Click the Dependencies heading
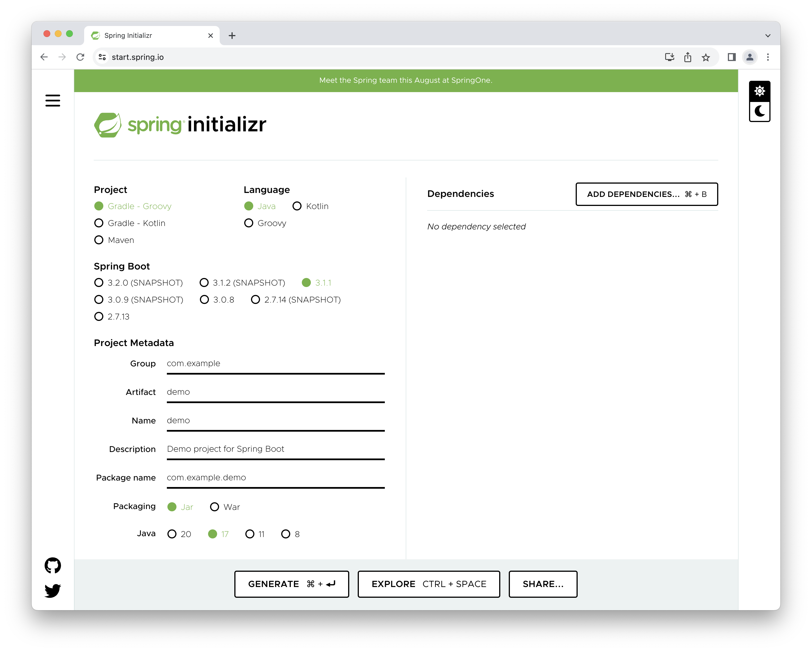The image size is (812, 652). click(x=460, y=194)
